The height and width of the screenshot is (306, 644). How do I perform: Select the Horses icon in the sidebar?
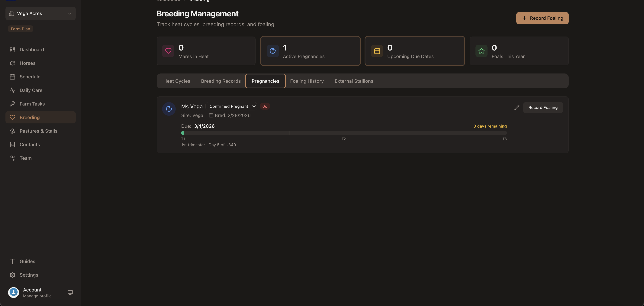click(13, 63)
